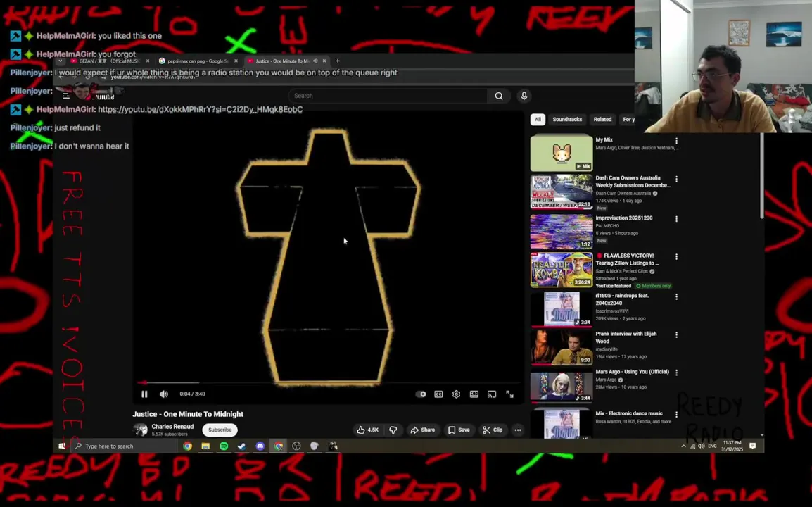812x507 pixels.
Task: Open video settings gear
Action: point(456,394)
